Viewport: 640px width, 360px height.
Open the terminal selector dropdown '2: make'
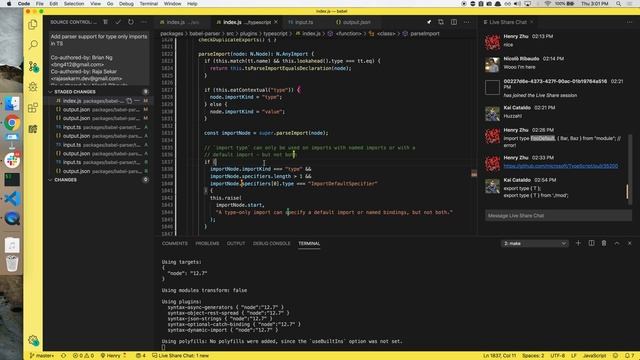pyautogui.click(x=534, y=243)
